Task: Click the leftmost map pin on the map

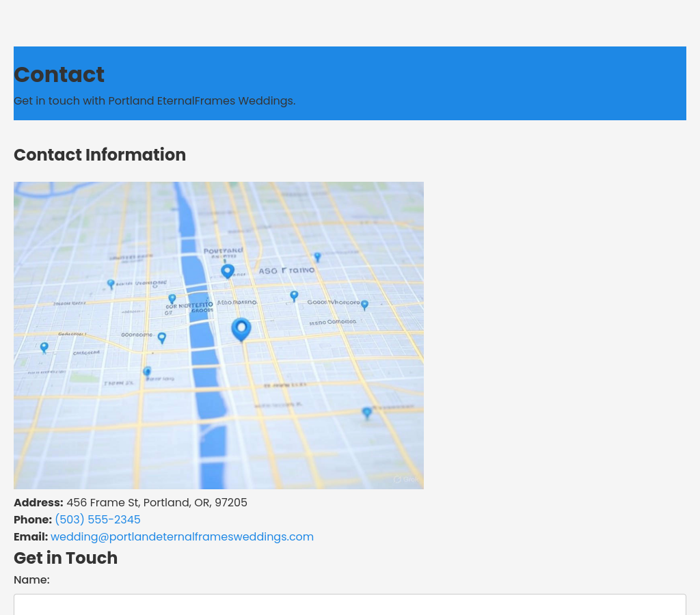Action: coord(44,348)
